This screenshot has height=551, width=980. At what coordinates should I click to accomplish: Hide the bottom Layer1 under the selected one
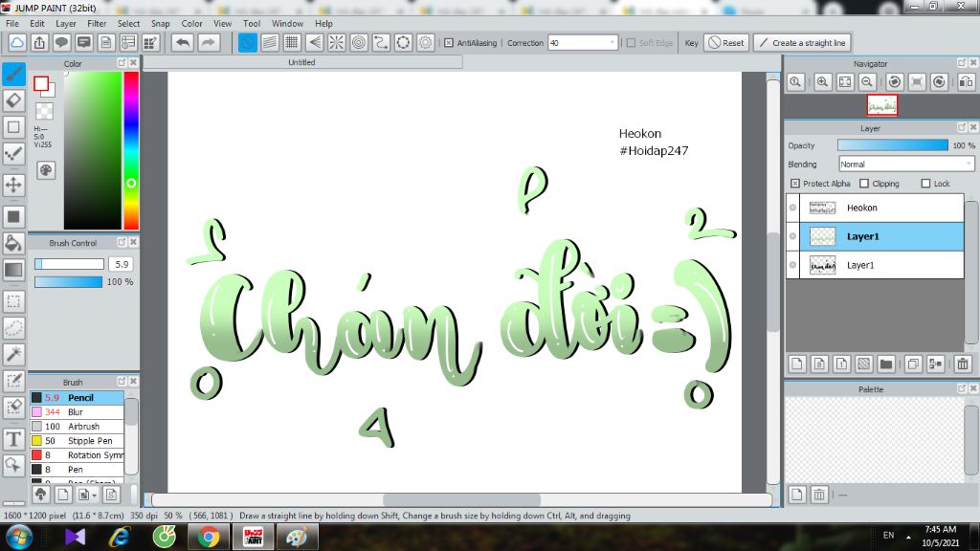(x=792, y=265)
